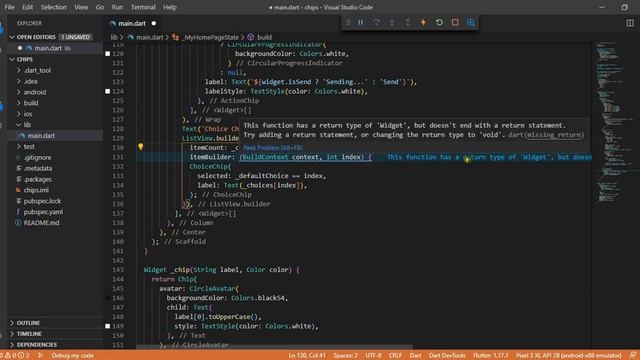The width and height of the screenshot is (640, 360).
Task: Click the Step Into debug button
Action: (x=392, y=22)
